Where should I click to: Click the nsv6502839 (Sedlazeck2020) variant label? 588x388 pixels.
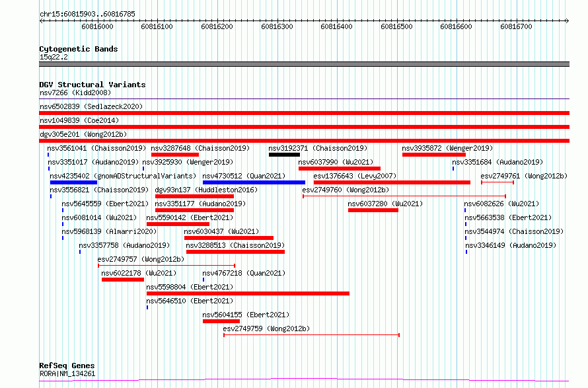click(x=91, y=106)
